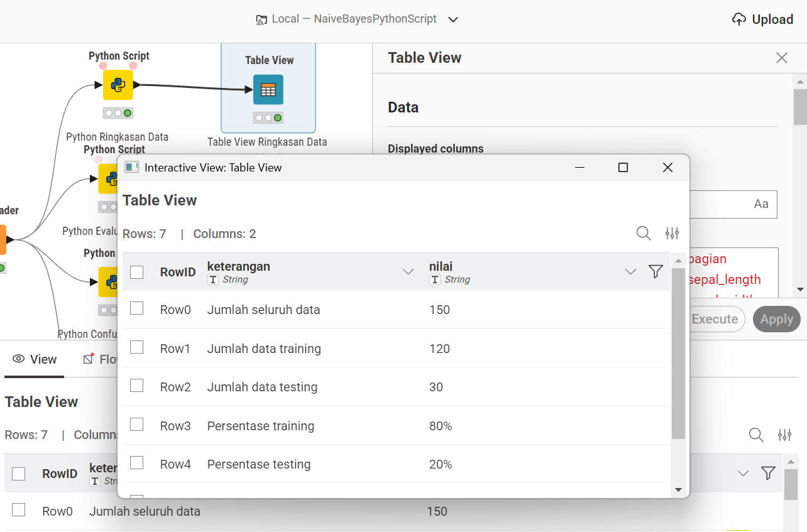807x532 pixels.
Task: Click the filter icon in the Interactive View header
Action: [656, 271]
